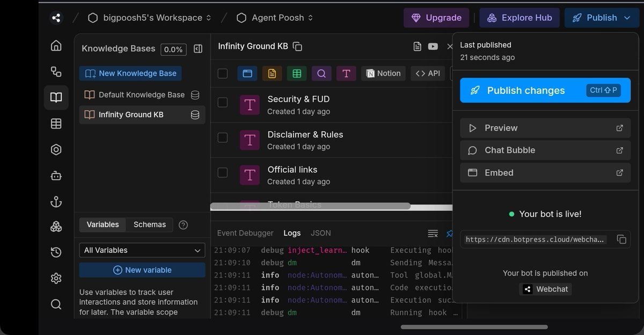This screenshot has height=335, width=644.
Task: Open the Home icon in sidebar
Action: pos(56,46)
